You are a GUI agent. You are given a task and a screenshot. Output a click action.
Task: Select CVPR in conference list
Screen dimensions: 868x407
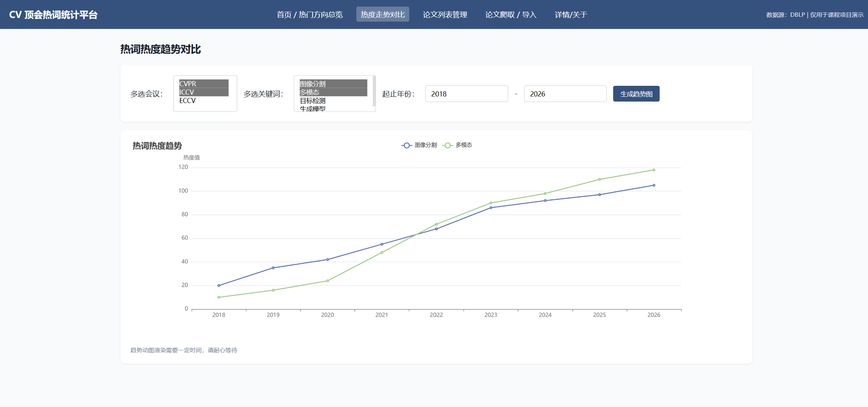click(204, 84)
